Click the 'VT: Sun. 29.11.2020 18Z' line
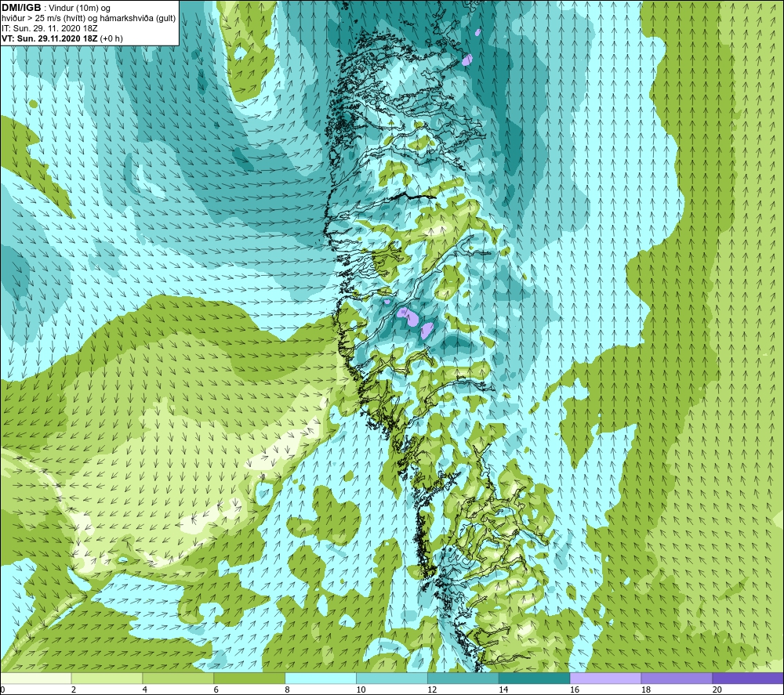The image size is (784, 695). (x=50, y=38)
